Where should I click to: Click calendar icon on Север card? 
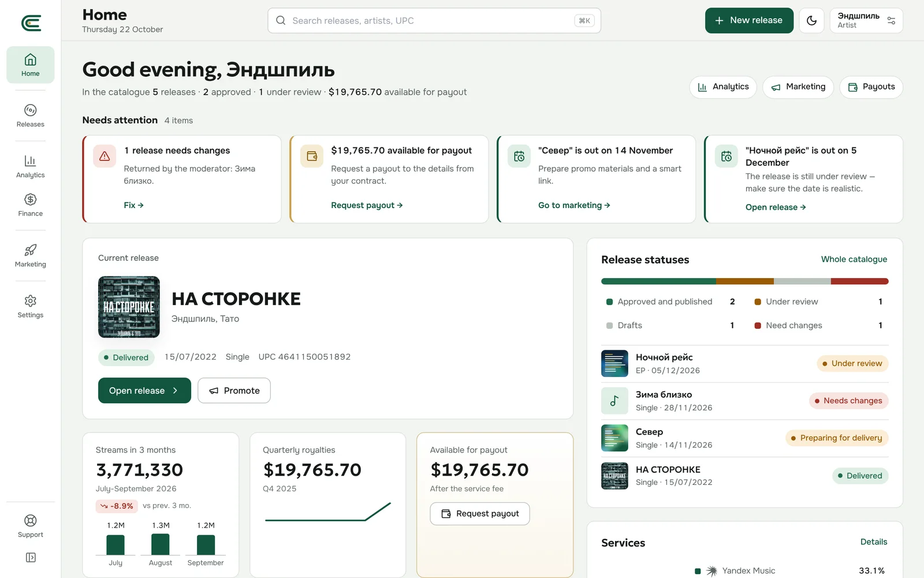click(x=519, y=156)
